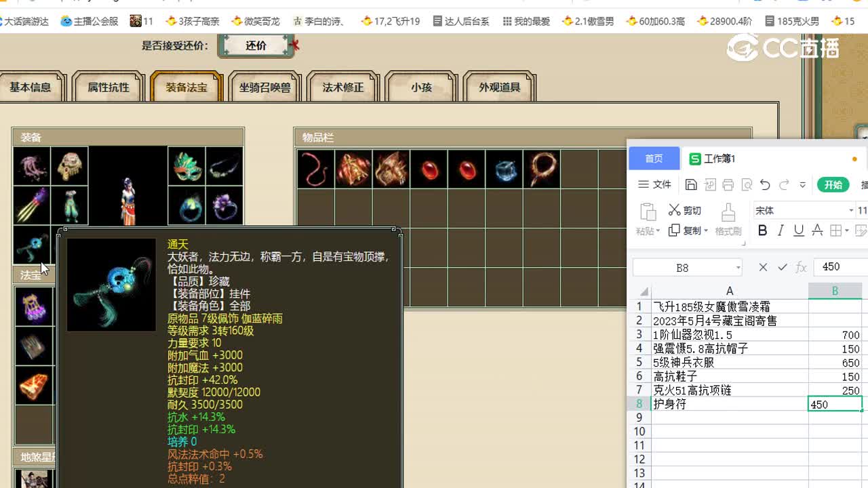
Task: Switch to the 基本信息 tab
Action: [31, 87]
